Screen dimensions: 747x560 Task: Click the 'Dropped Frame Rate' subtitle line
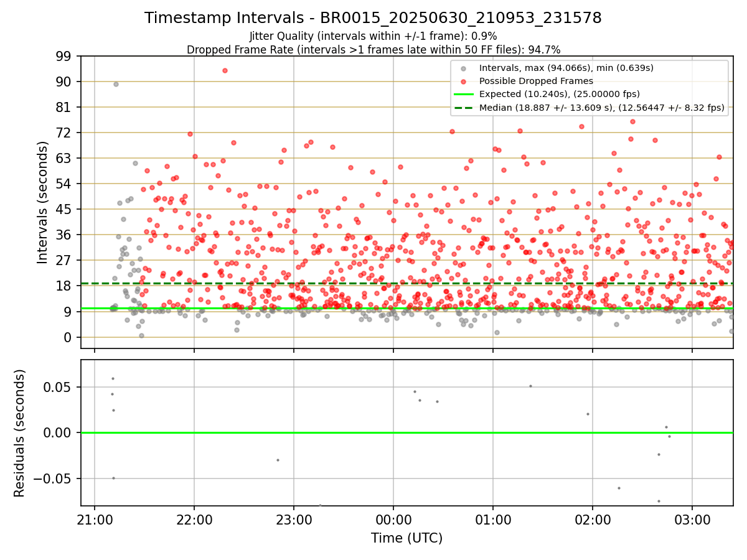click(374, 50)
